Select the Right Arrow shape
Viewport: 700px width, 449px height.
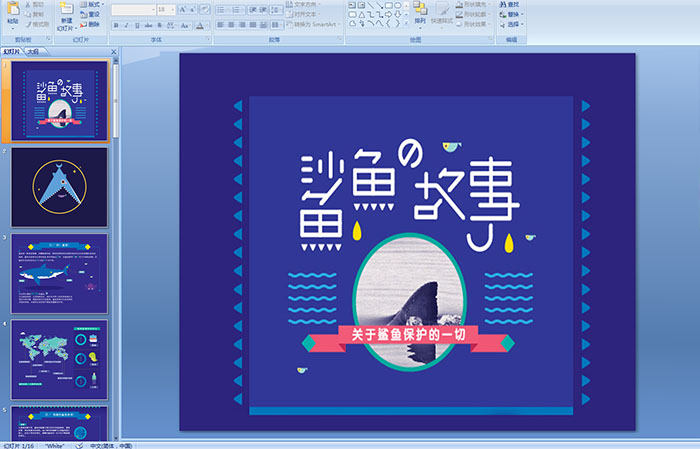click(388, 15)
